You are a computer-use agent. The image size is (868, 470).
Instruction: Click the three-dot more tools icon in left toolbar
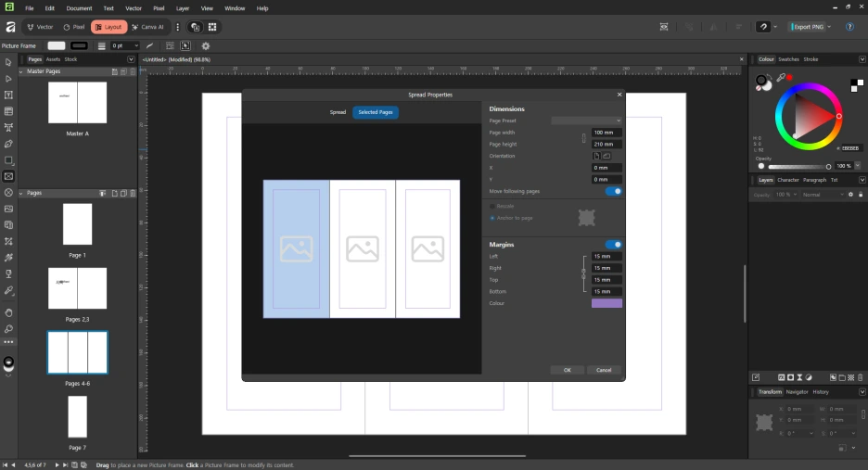[8, 342]
